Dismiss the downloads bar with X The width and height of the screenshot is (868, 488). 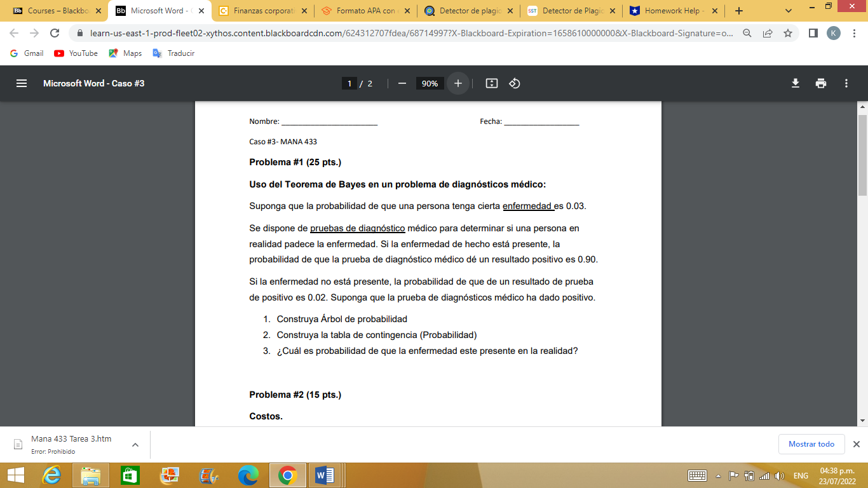(x=856, y=444)
